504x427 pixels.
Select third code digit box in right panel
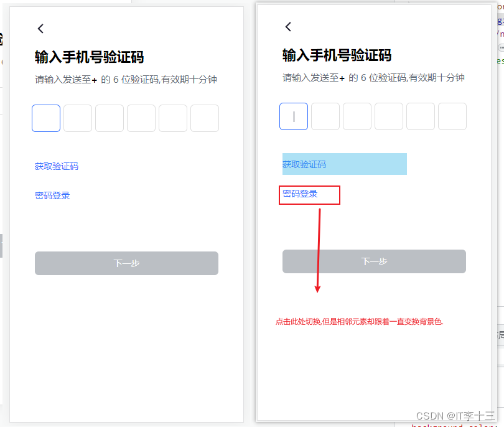tap(357, 116)
